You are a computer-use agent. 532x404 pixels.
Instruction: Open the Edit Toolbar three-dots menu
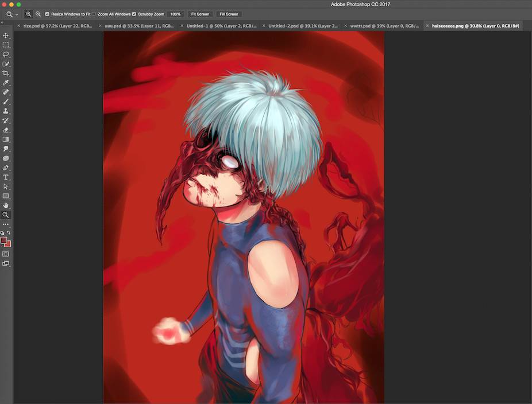click(x=6, y=224)
